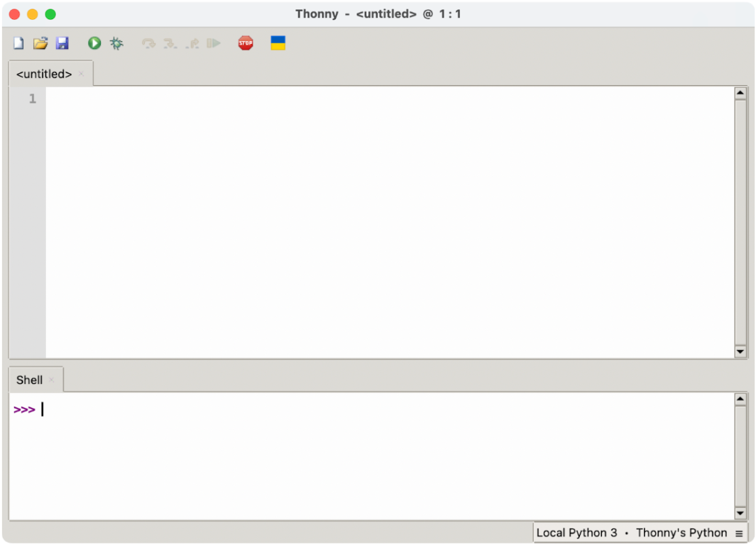
Task: Maximize Thonny with green button
Action: pos(50,14)
